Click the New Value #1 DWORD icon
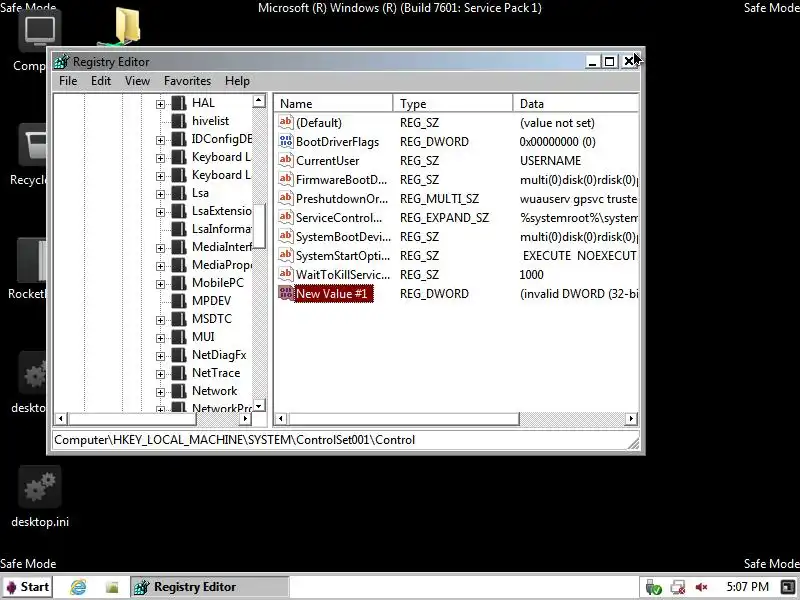 286,293
